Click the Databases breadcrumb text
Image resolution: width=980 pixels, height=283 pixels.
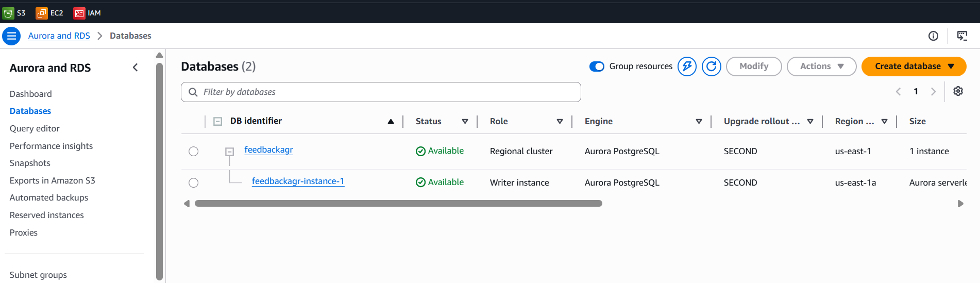pyautogui.click(x=130, y=36)
